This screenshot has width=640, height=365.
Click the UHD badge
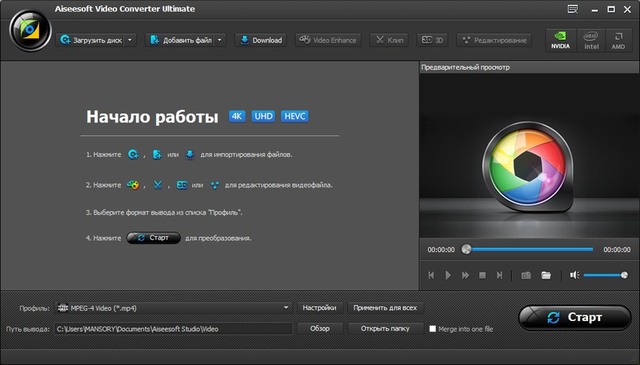coord(263,116)
